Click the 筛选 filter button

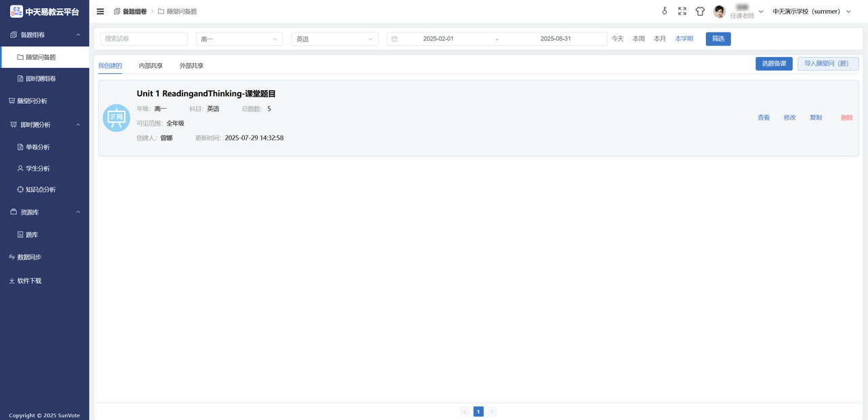pos(718,39)
